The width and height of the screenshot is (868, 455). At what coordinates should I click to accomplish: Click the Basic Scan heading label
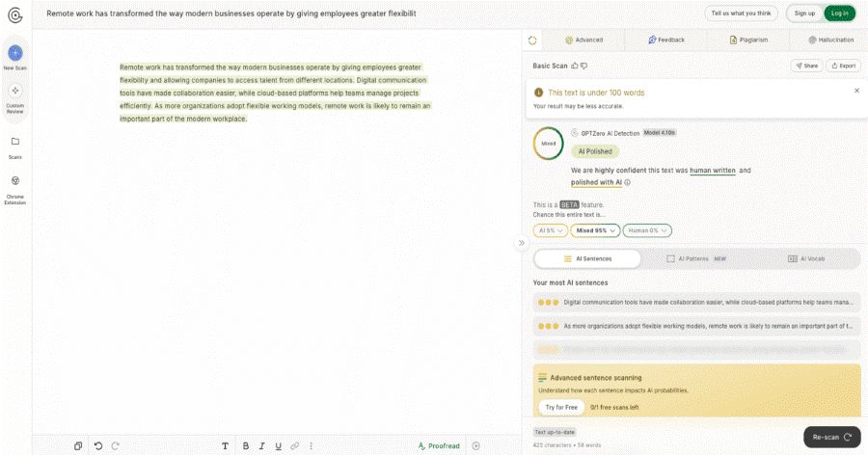coord(550,66)
